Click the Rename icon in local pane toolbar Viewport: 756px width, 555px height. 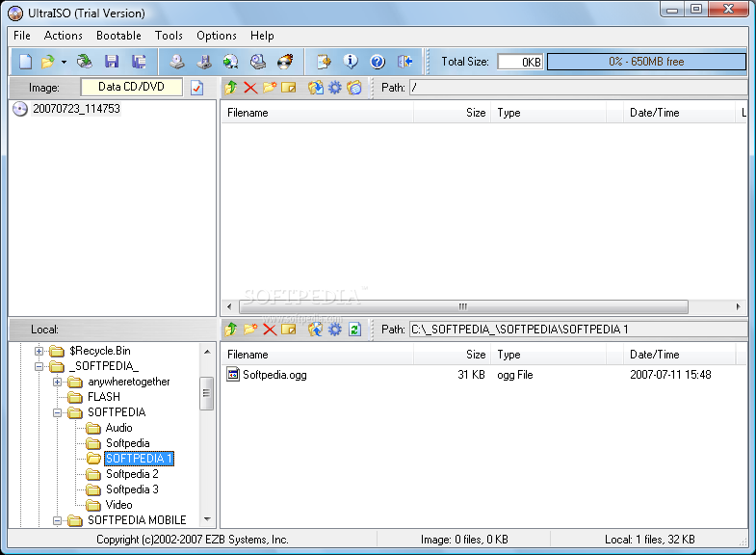(x=289, y=330)
